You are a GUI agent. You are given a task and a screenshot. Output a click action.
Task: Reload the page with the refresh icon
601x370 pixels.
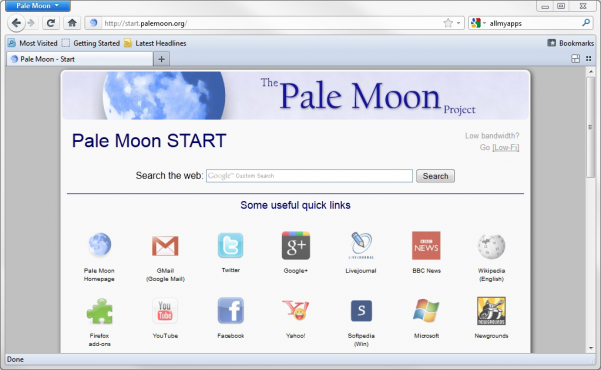[51, 23]
